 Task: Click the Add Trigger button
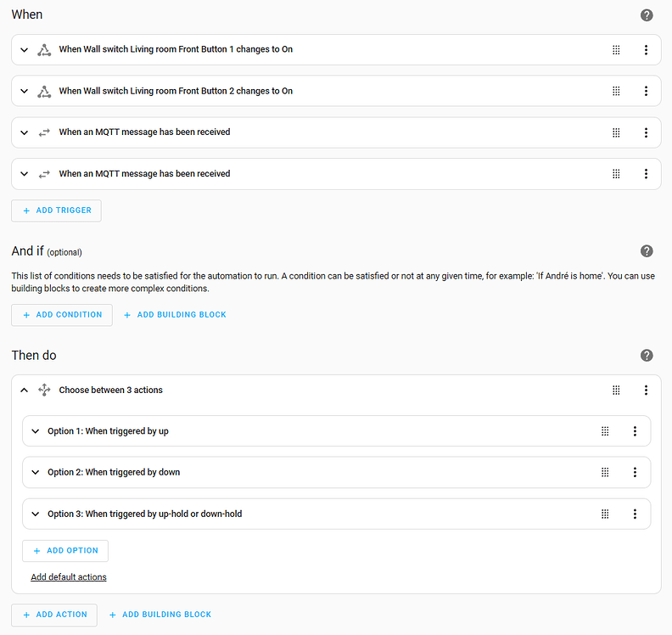point(56,211)
